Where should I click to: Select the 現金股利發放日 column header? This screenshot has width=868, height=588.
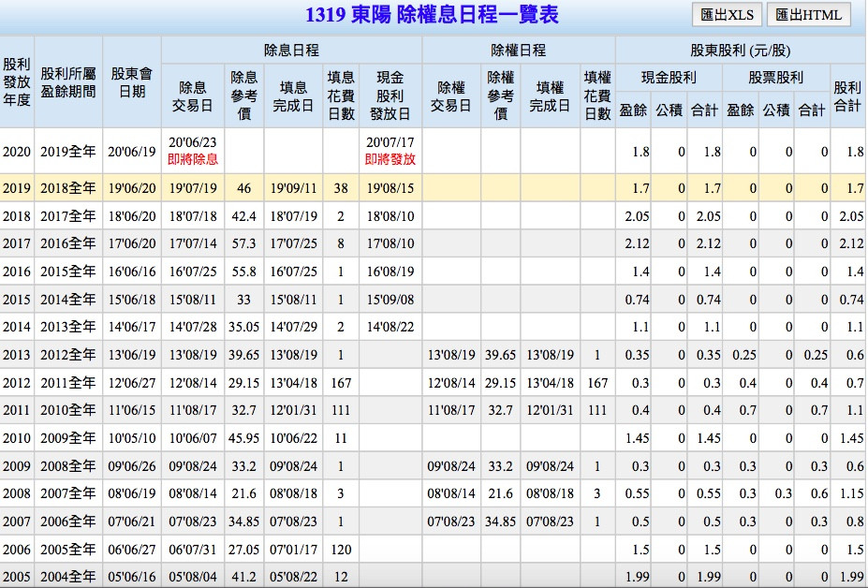tap(390, 96)
